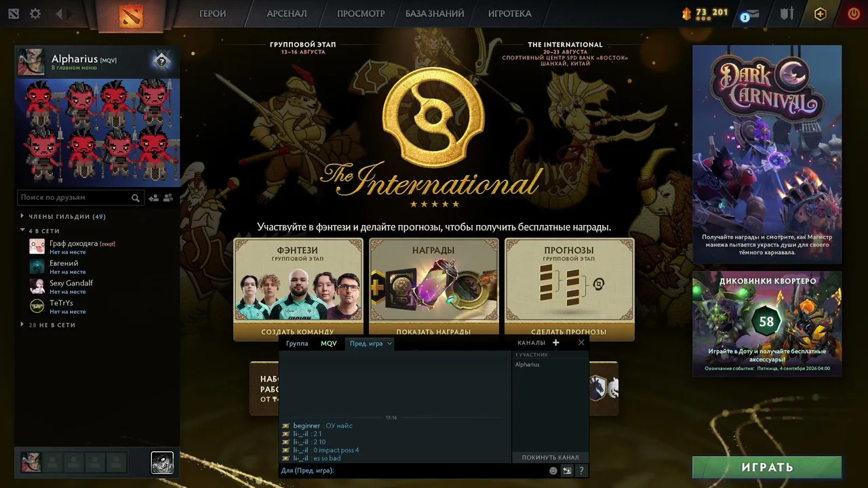Open the БАЗА ЗНАНИЙ menu

click(435, 14)
